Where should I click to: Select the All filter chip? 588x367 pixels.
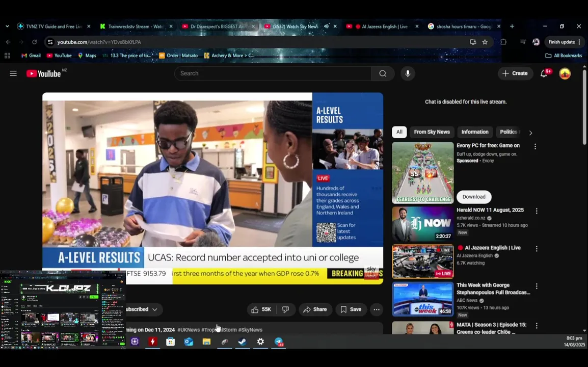point(399,132)
